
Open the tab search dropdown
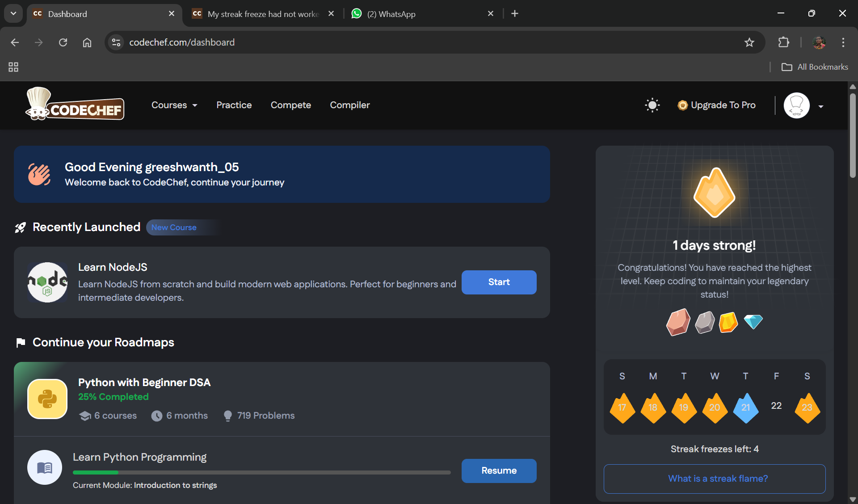13,13
